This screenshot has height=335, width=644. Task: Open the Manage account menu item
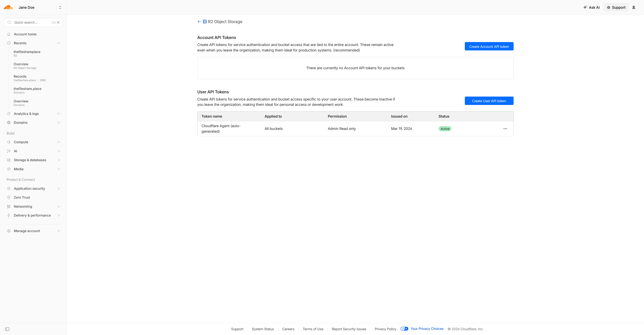point(33,231)
